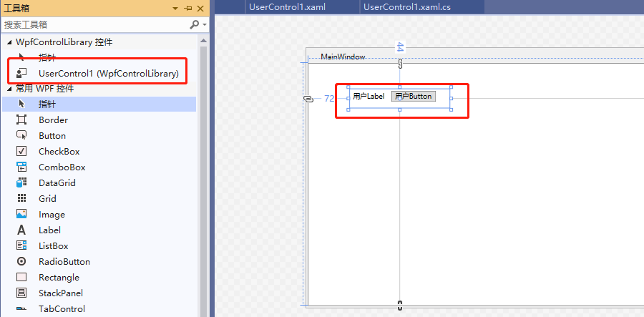Image resolution: width=644 pixels, height=317 pixels.
Task: Select the CheckBox control icon
Action: pos(21,151)
